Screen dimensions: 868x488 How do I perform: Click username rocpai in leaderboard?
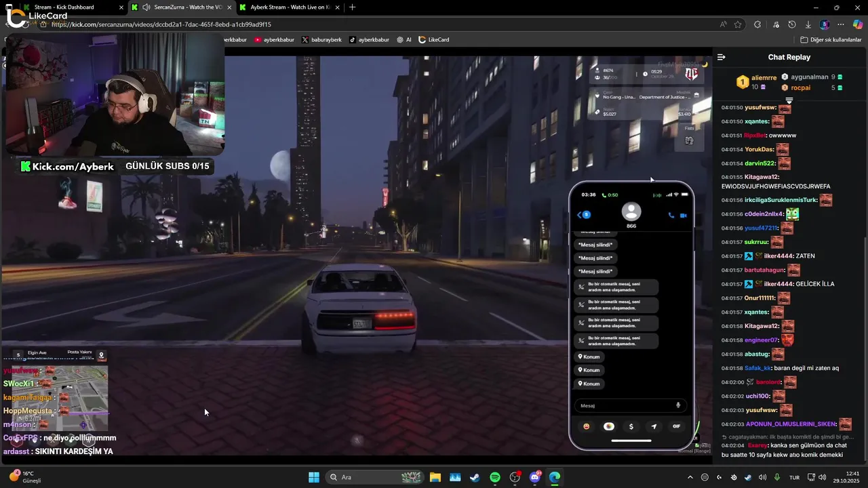click(x=801, y=87)
